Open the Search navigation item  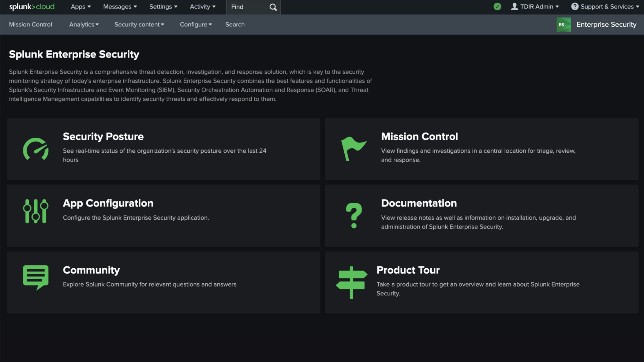(235, 25)
